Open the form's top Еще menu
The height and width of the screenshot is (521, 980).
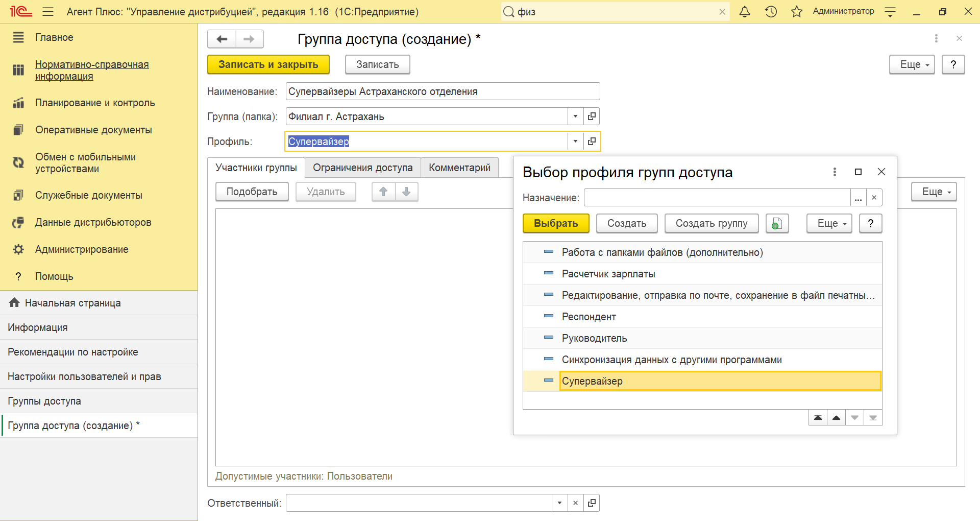[912, 65]
